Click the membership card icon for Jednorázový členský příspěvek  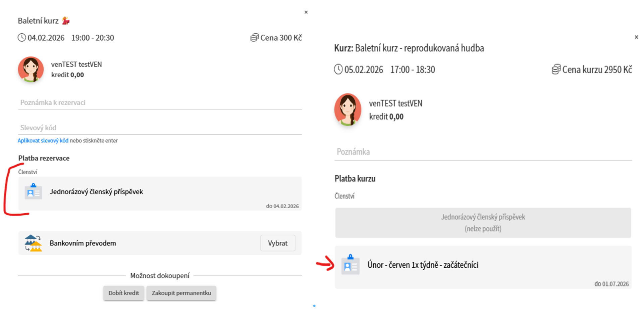coord(33,192)
